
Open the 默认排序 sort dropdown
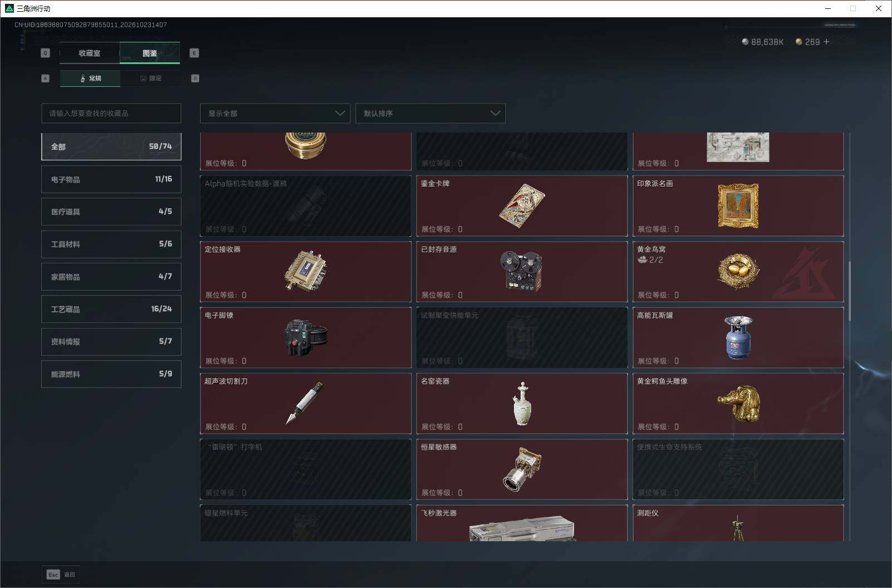[x=430, y=113]
